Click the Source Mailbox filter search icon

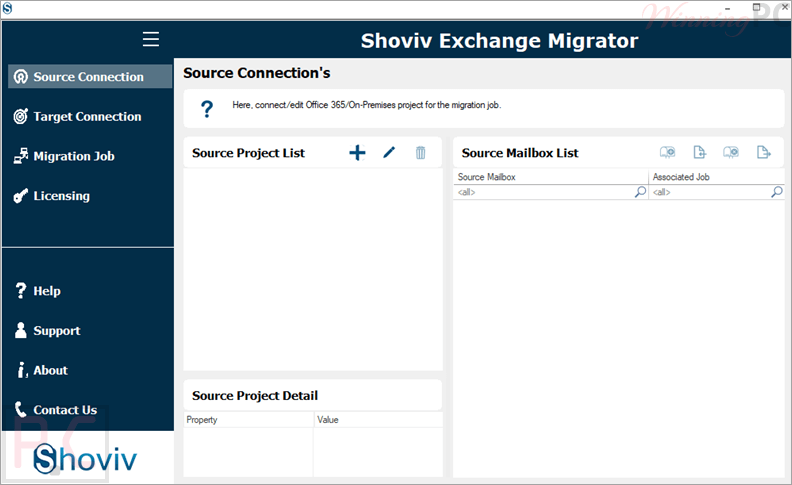[640, 192]
